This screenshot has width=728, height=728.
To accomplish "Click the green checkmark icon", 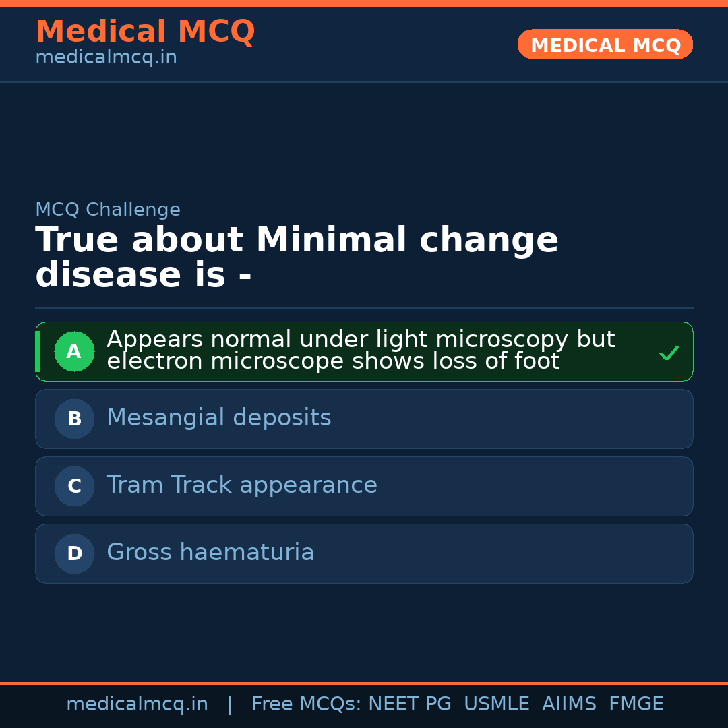I will [669, 353].
